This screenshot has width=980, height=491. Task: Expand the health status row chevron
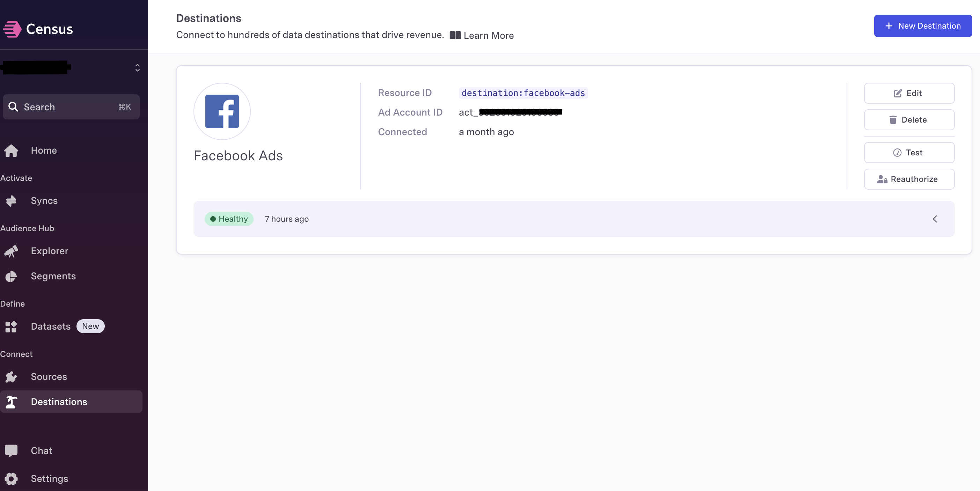tap(935, 219)
